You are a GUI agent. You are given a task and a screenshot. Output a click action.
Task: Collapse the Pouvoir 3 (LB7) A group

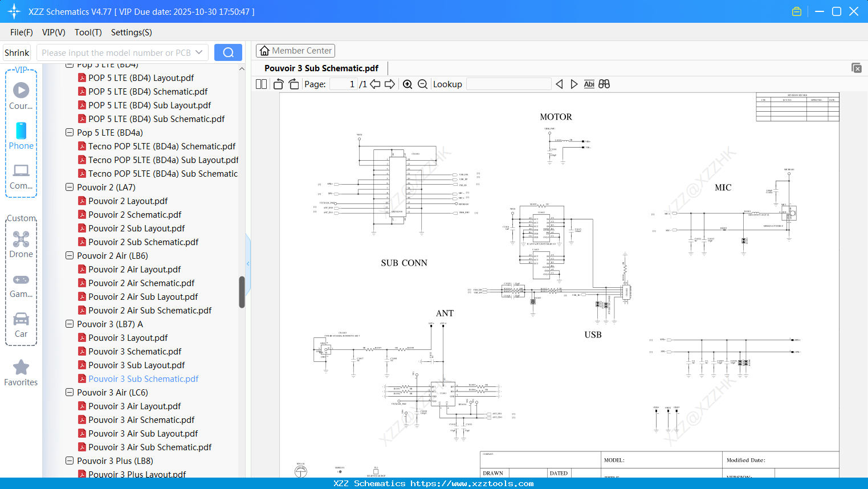coord(69,324)
